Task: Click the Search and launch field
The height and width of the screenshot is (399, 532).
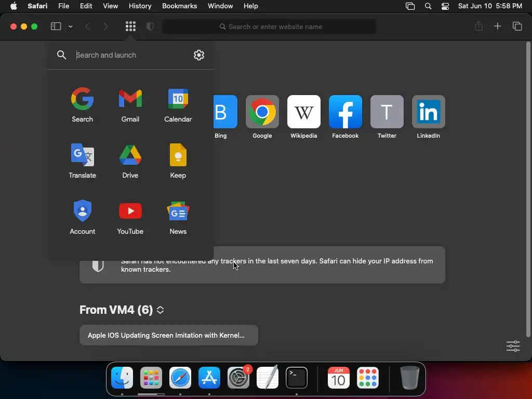Action: pyautogui.click(x=131, y=55)
